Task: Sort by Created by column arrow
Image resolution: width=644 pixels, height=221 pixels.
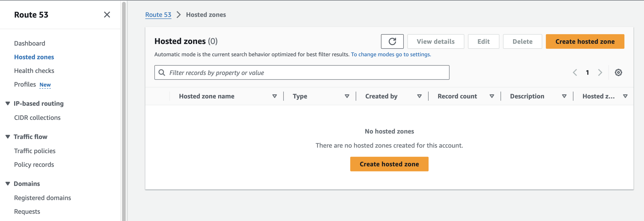Action: (x=419, y=96)
